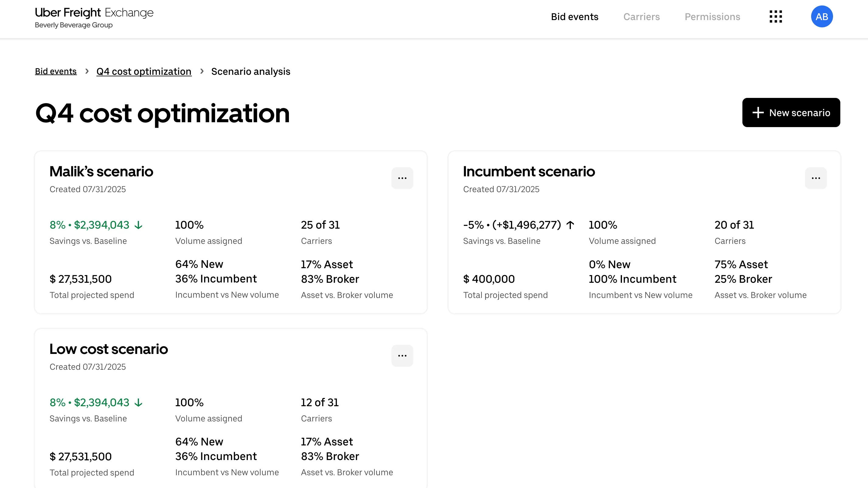Go back via Bid events breadcrumb link

(x=56, y=71)
